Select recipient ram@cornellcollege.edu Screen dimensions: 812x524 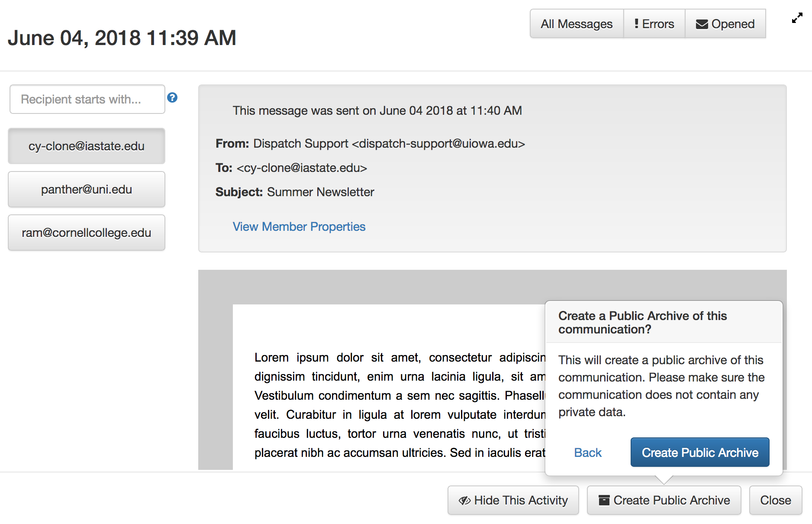point(87,233)
